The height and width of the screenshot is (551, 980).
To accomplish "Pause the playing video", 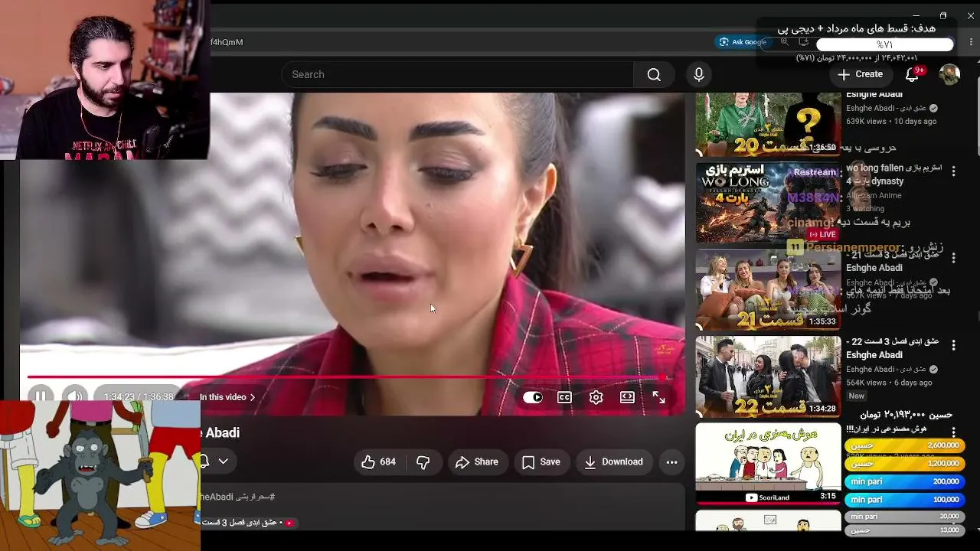I will [41, 396].
